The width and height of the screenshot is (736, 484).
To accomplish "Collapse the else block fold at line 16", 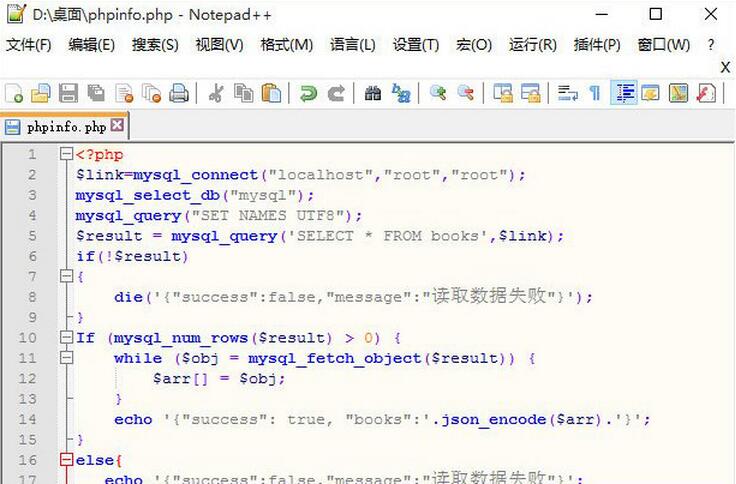I will click(x=66, y=460).
